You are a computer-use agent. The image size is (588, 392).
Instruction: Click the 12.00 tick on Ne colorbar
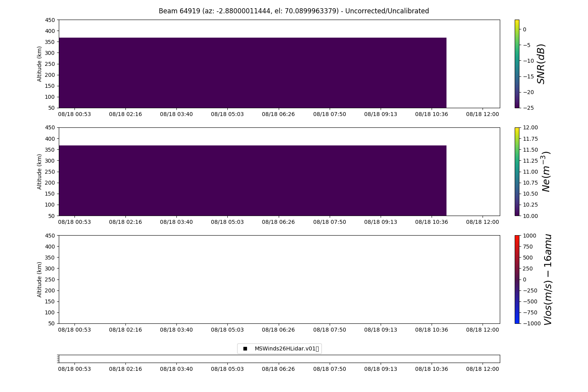coord(530,127)
